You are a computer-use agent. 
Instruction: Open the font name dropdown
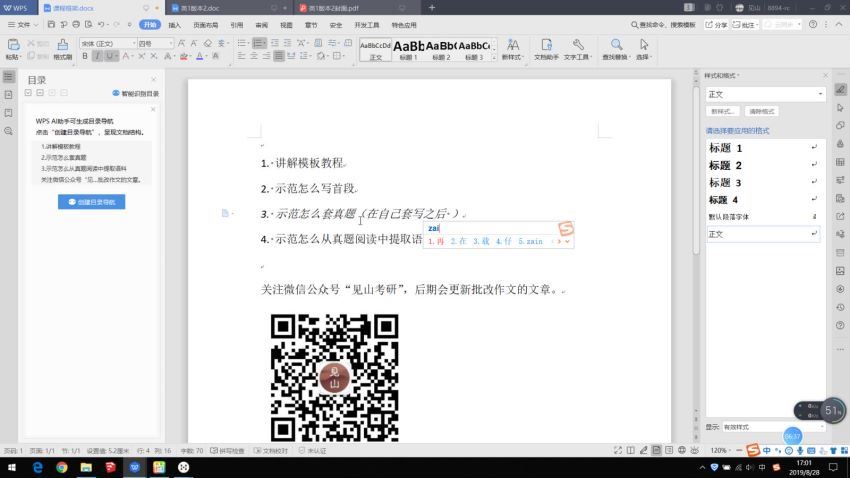[134, 43]
